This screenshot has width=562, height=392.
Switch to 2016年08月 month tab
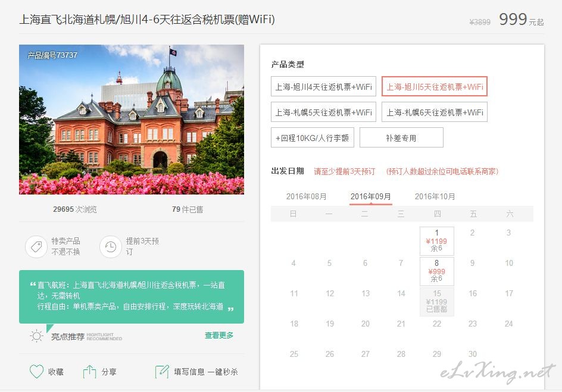pos(306,196)
